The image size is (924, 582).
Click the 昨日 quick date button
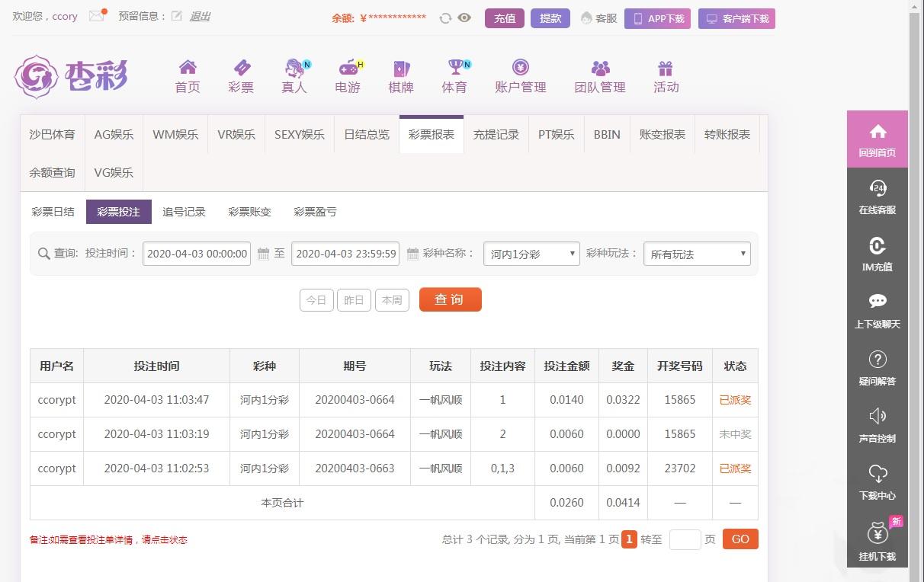coord(353,300)
